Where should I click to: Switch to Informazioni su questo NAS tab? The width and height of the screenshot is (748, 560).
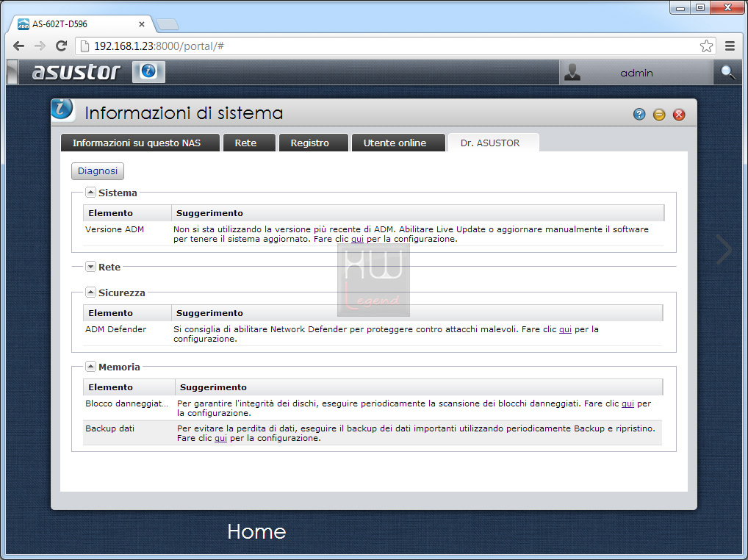pos(140,143)
